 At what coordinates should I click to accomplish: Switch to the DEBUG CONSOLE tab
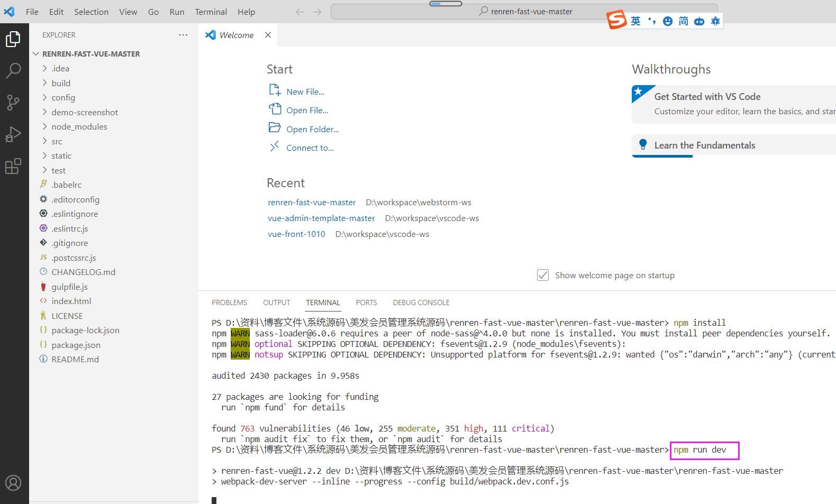421,303
